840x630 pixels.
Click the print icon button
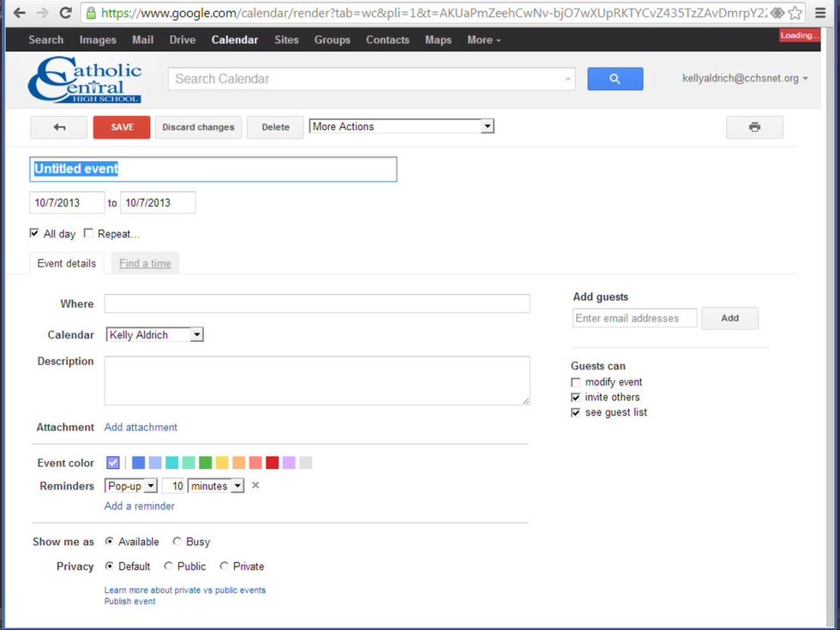(x=754, y=127)
